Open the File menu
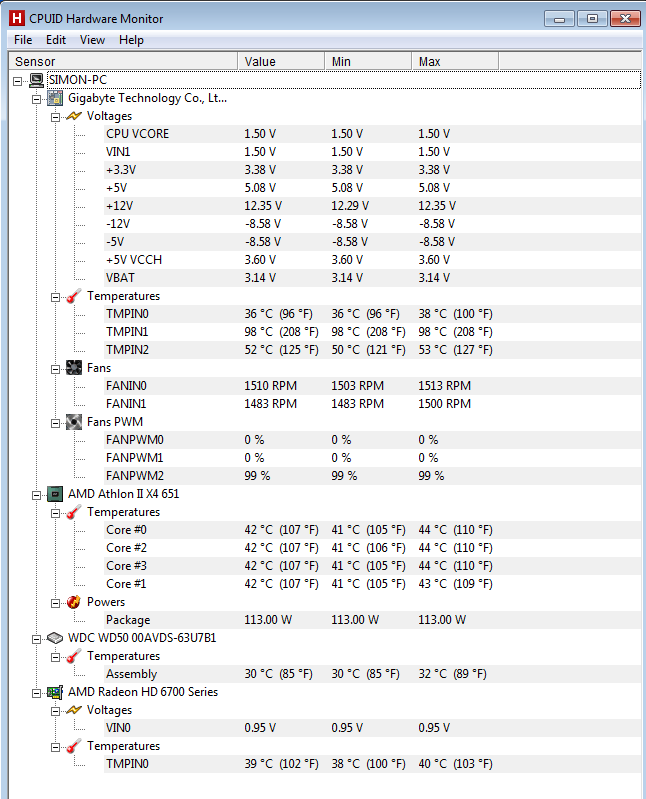Viewport: 646px width, 799px height. (x=23, y=40)
